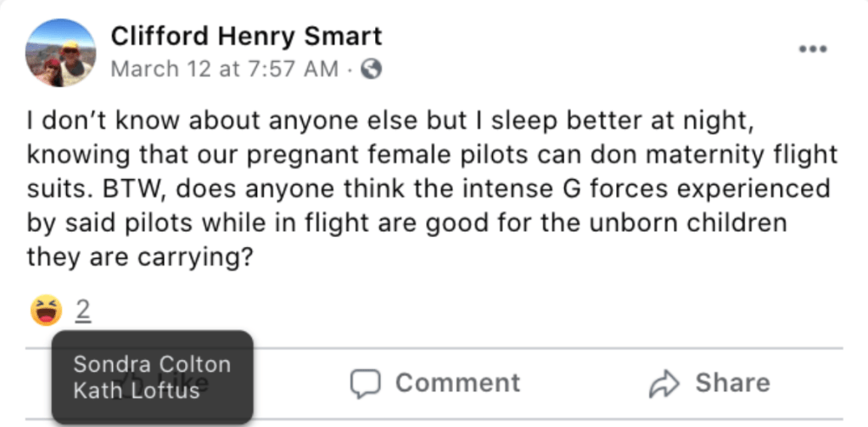Open the March 12 at 7:57 AM timestamp
868x427 pixels.
coord(224,70)
